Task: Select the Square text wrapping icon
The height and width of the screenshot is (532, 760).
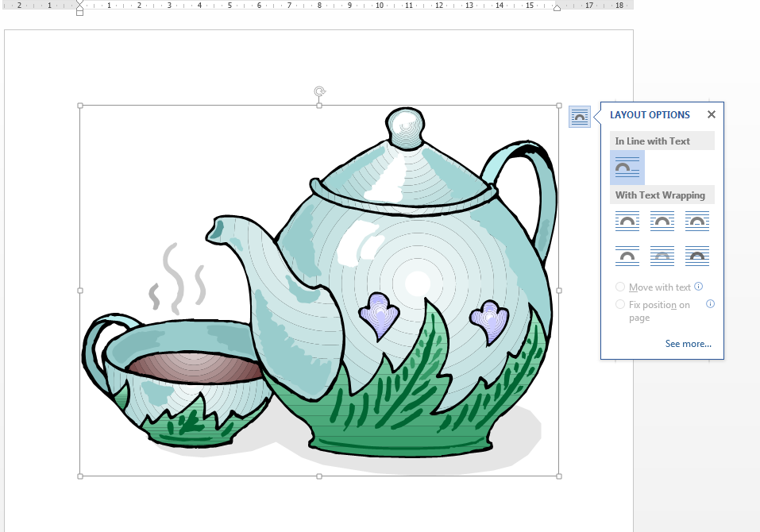Action: (627, 221)
